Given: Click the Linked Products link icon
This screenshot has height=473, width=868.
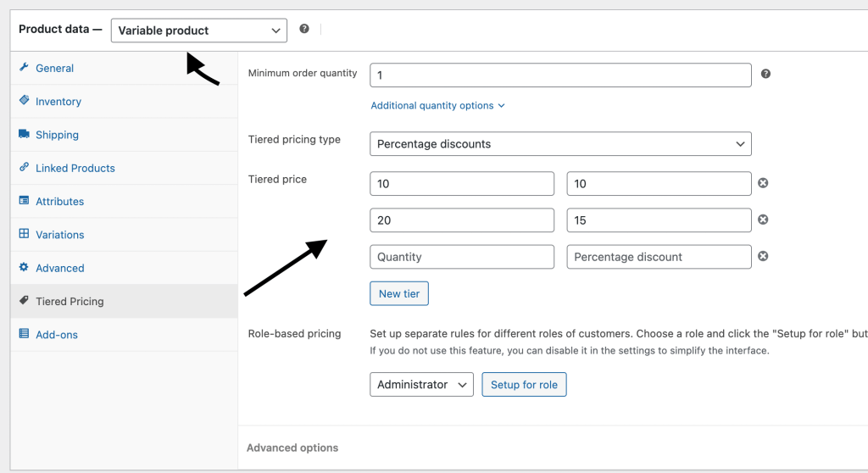Looking at the screenshot, I should 24,168.
